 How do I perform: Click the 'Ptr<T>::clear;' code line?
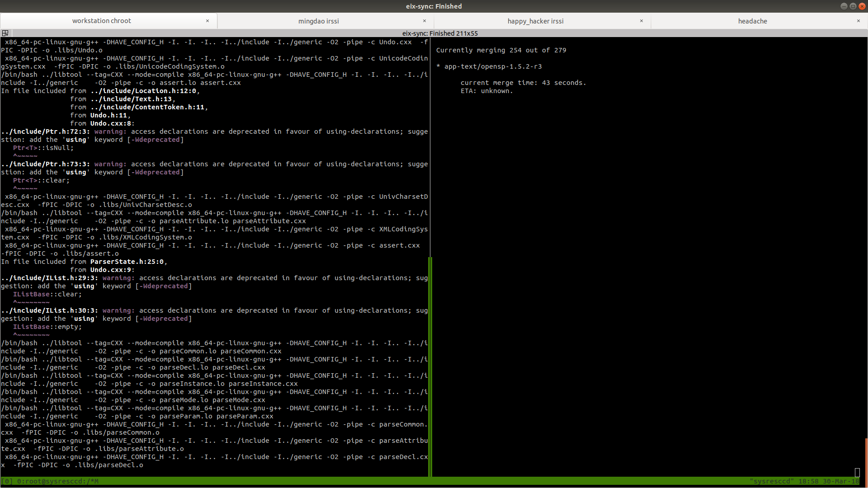click(x=41, y=180)
